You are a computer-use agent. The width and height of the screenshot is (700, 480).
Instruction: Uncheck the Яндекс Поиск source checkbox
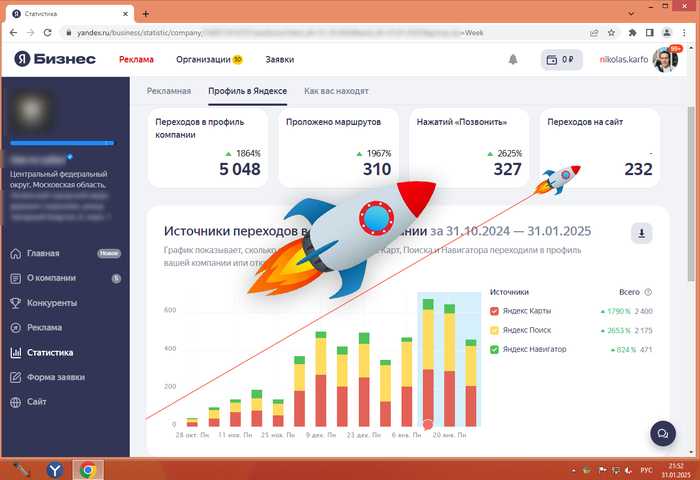coord(494,330)
